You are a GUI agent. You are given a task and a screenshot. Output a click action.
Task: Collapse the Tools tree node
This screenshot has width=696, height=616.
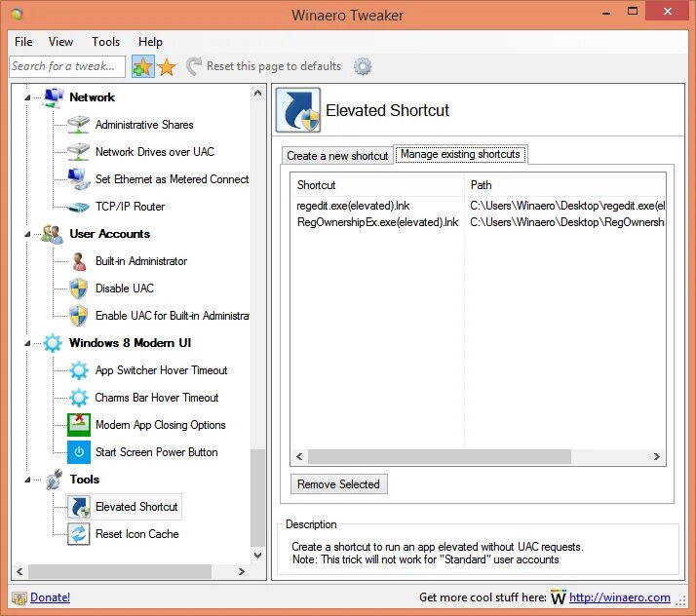(x=27, y=480)
